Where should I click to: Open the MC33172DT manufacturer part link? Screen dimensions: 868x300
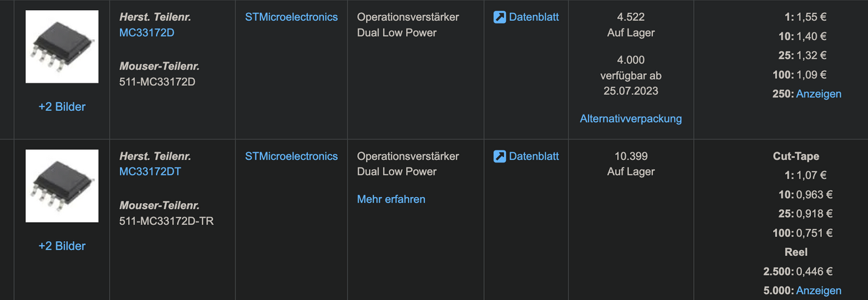point(150,171)
